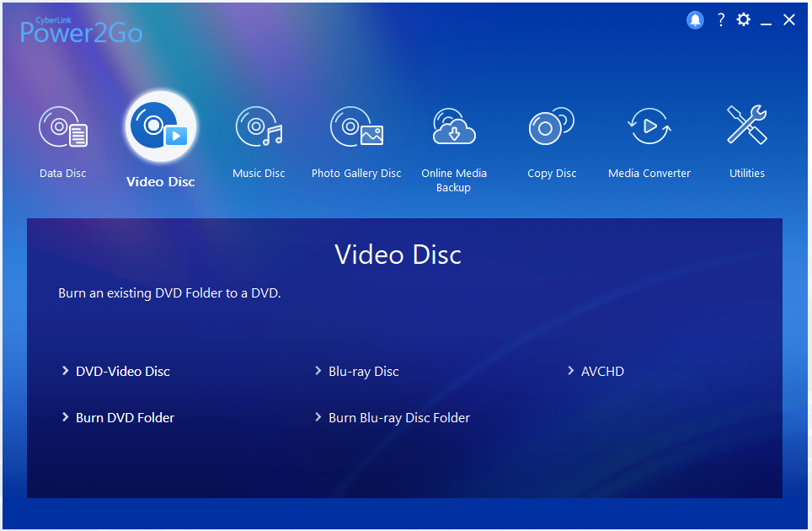The width and height of the screenshot is (812, 531).
Task: Select the AVCHD option
Action: click(603, 372)
